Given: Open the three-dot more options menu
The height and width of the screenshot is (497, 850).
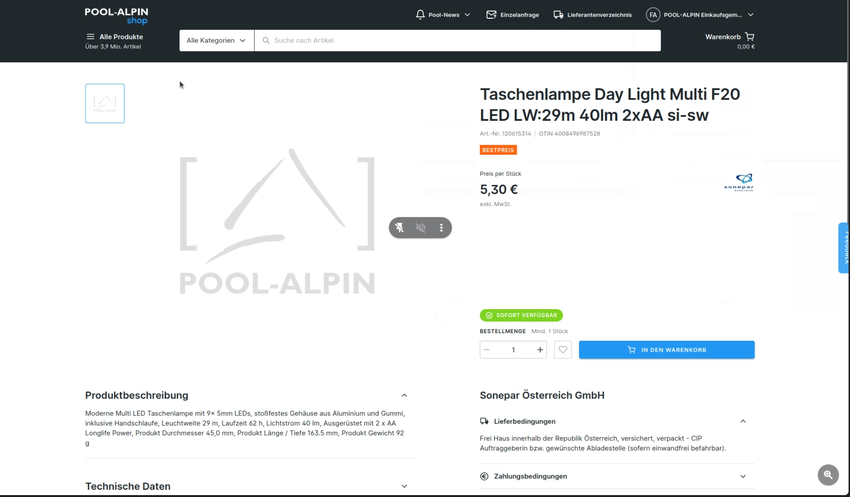Looking at the screenshot, I should (x=441, y=228).
